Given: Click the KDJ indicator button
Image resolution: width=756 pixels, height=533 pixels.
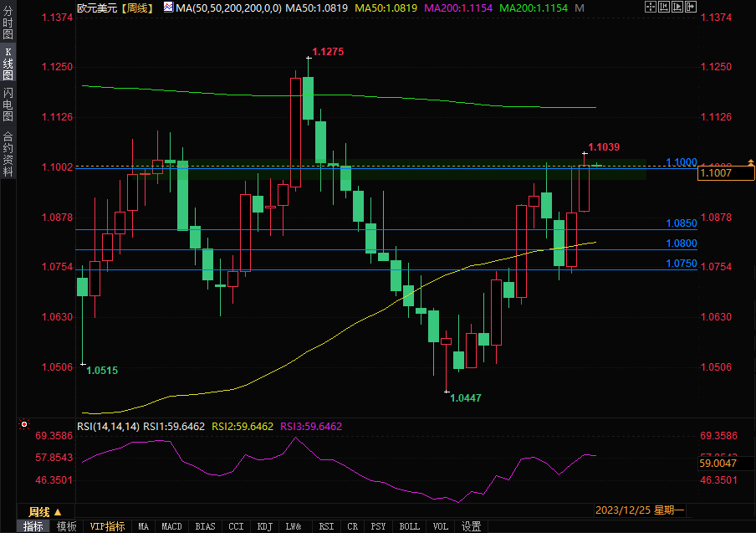Looking at the screenshot, I should (265, 526).
